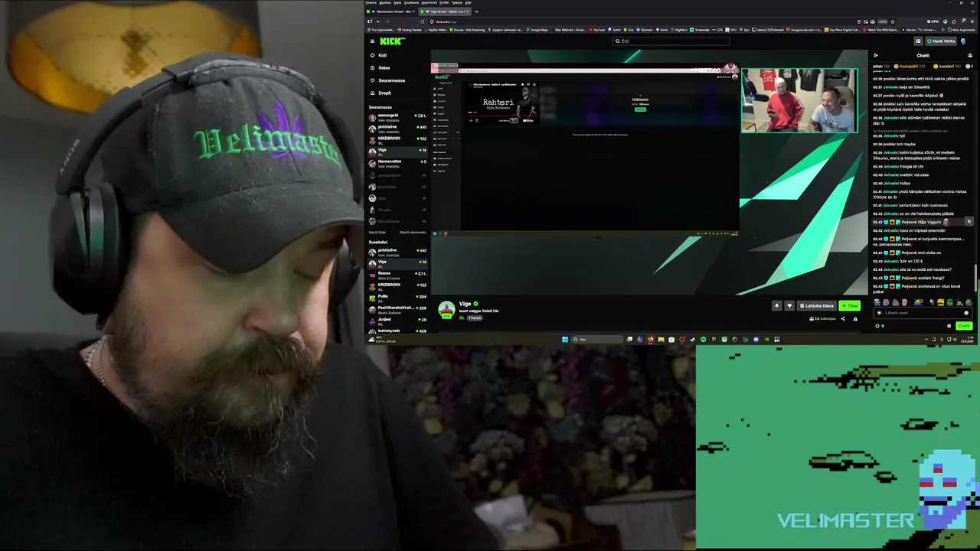The height and width of the screenshot is (551, 980).
Task: Toggle theatre mode icon beside Hanki KICKs
Action: point(918,41)
